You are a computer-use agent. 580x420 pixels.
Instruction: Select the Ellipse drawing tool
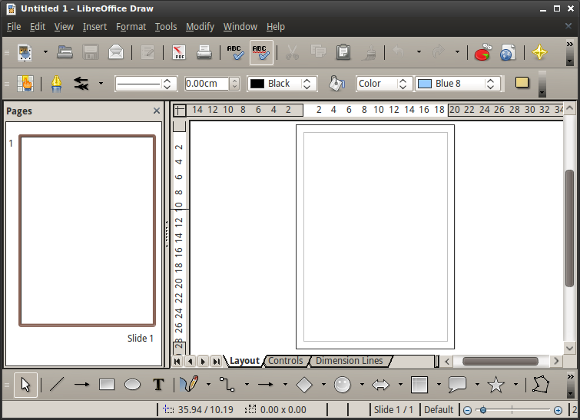click(x=132, y=384)
